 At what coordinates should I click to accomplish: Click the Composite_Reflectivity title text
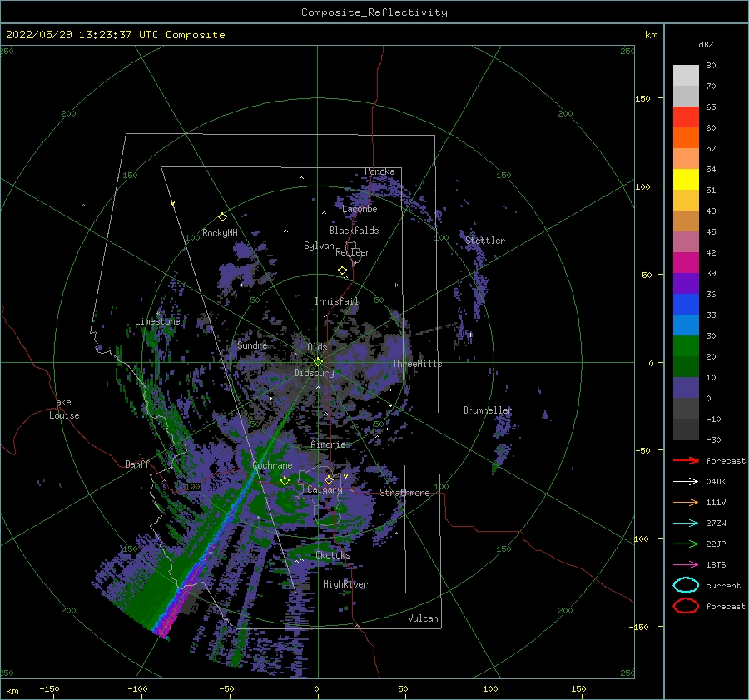374,12
